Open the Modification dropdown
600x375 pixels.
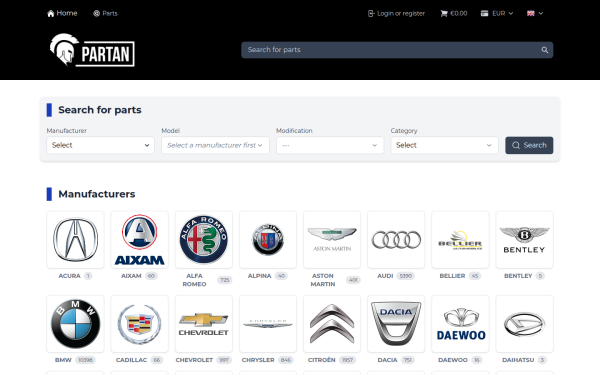330,145
